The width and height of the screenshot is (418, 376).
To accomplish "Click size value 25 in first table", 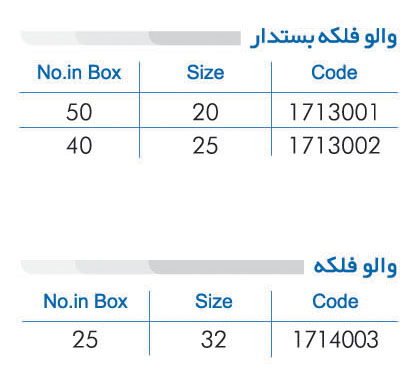I will pyautogui.click(x=205, y=146).
